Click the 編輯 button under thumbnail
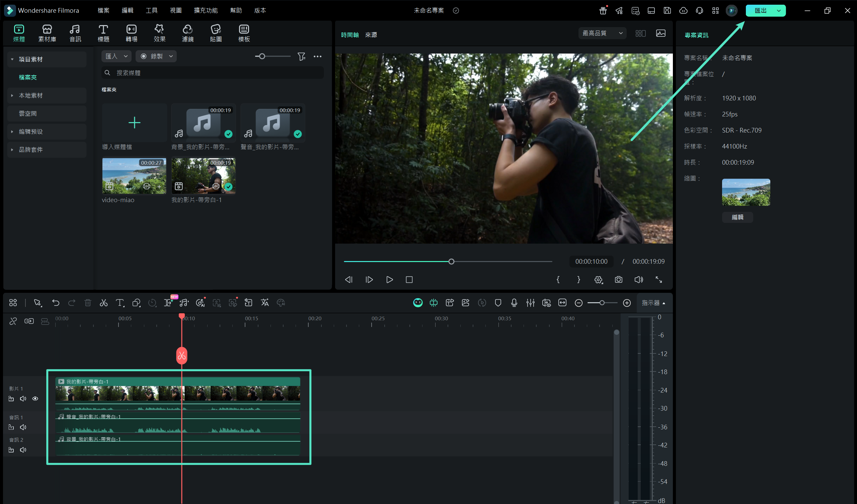The image size is (857, 504). pyautogui.click(x=737, y=217)
